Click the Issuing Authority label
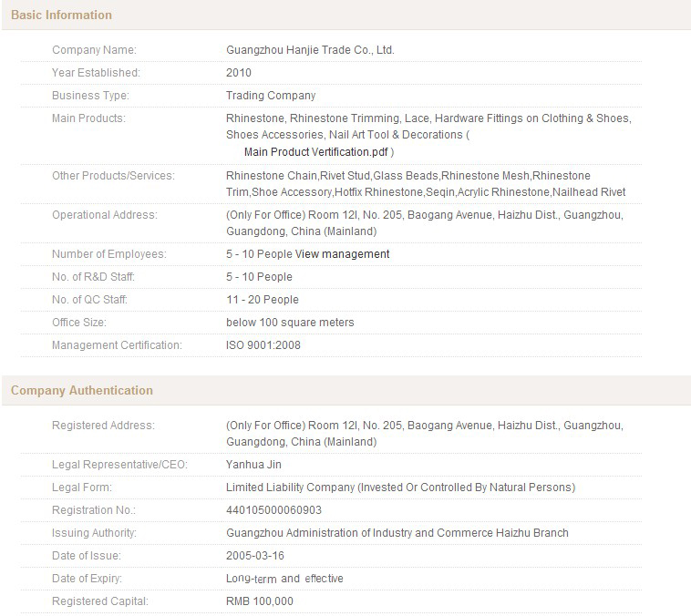Screen dimensions: 691x616 (94, 533)
